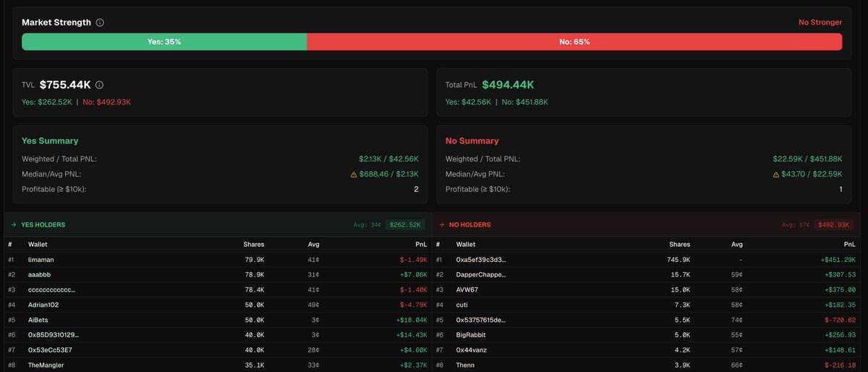Open the Adrian102 wallet
The height and width of the screenshot is (372, 868).
43,305
